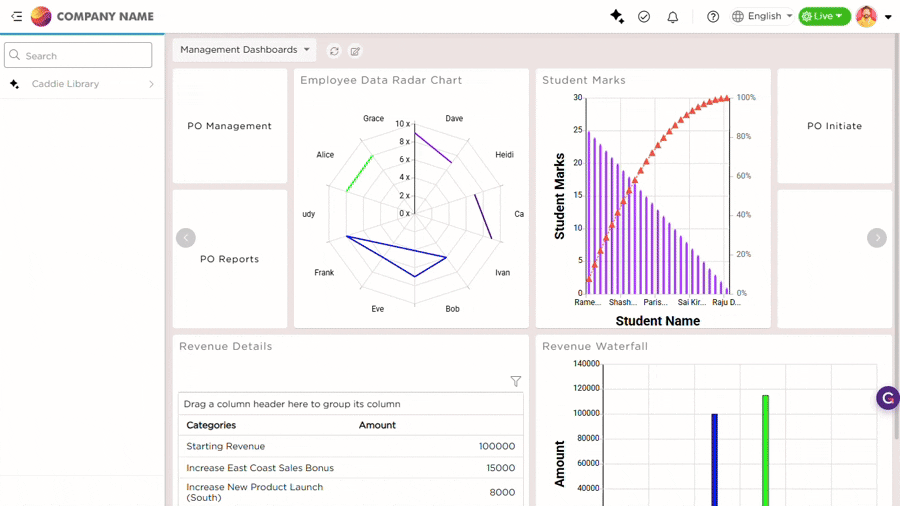
Task: Open the tasks checkmark circle icon
Action: coord(644,16)
